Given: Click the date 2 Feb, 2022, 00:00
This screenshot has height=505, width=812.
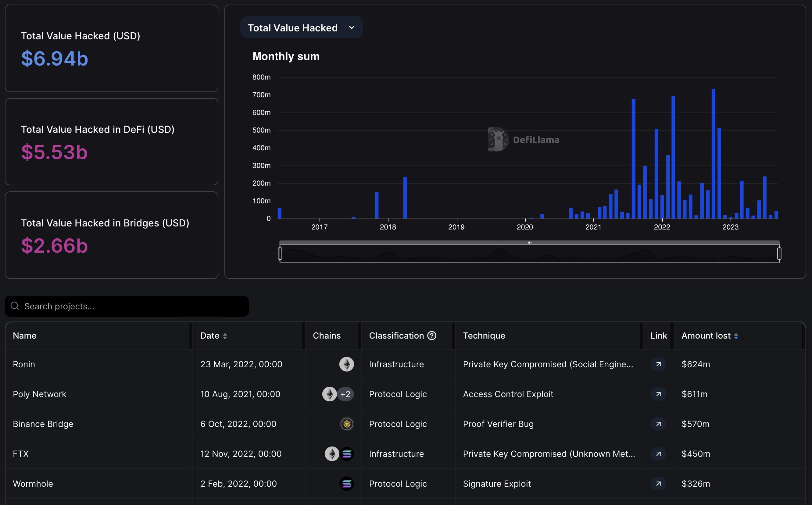Looking at the screenshot, I should click(x=238, y=484).
